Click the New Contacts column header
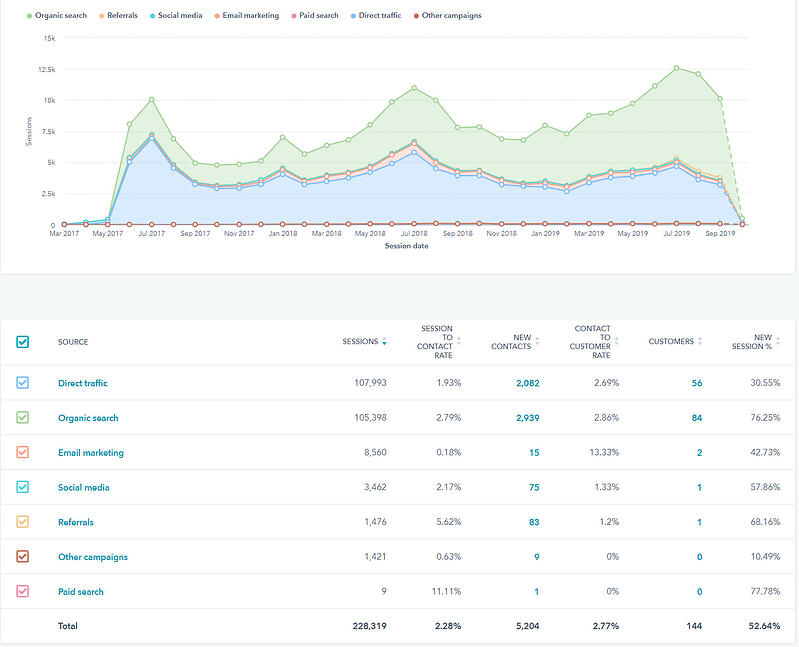The image size is (799, 647). coord(511,342)
